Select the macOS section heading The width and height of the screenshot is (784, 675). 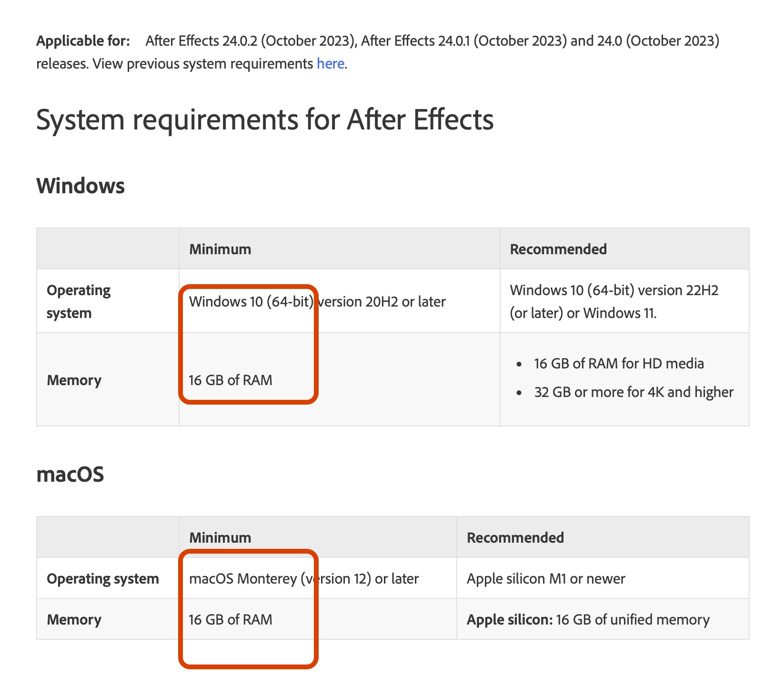pos(70,475)
